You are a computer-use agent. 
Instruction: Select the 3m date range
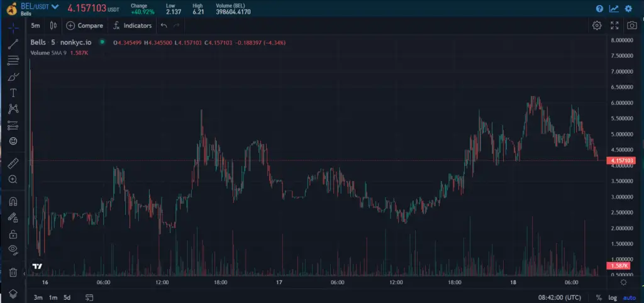pos(38,298)
